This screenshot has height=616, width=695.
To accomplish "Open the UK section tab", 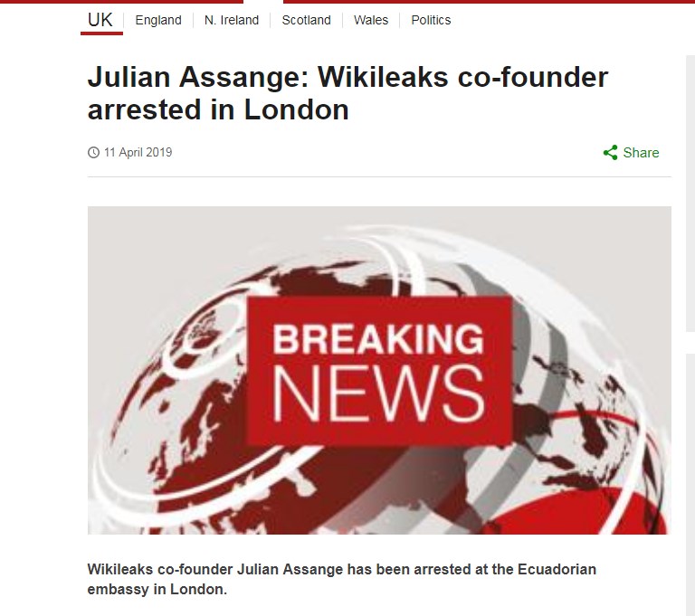I will pos(100,20).
